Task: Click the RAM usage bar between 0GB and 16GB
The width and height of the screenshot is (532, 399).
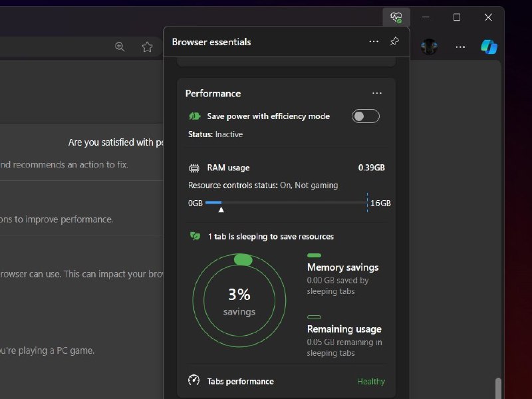Action: pyautogui.click(x=286, y=202)
